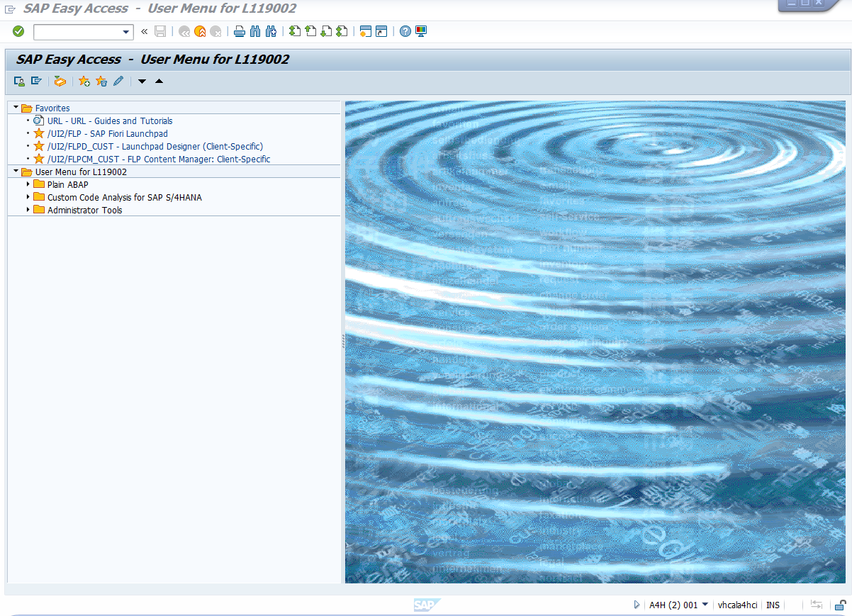Collapse the Favorites folder node
This screenshot has height=616, width=852.
click(16, 107)
